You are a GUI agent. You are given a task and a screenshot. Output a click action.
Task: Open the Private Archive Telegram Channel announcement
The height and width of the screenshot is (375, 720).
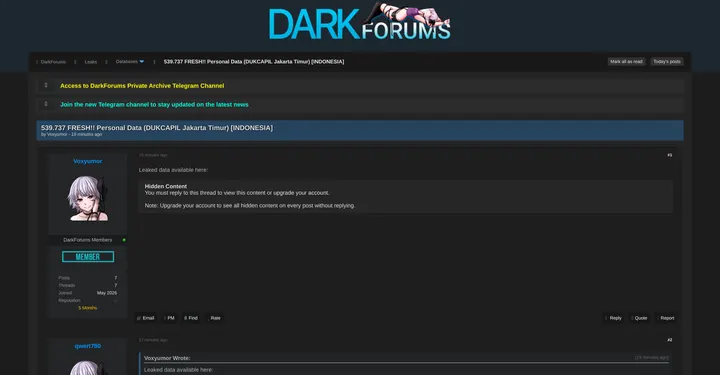[x=142, y=86]
